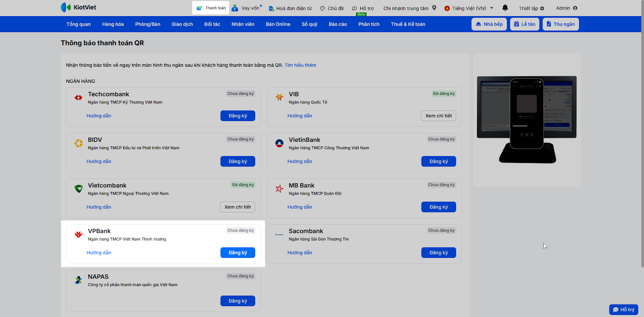Click the QR payment device preview image
The height and width of the screenshot is (317, 644).
527,120
